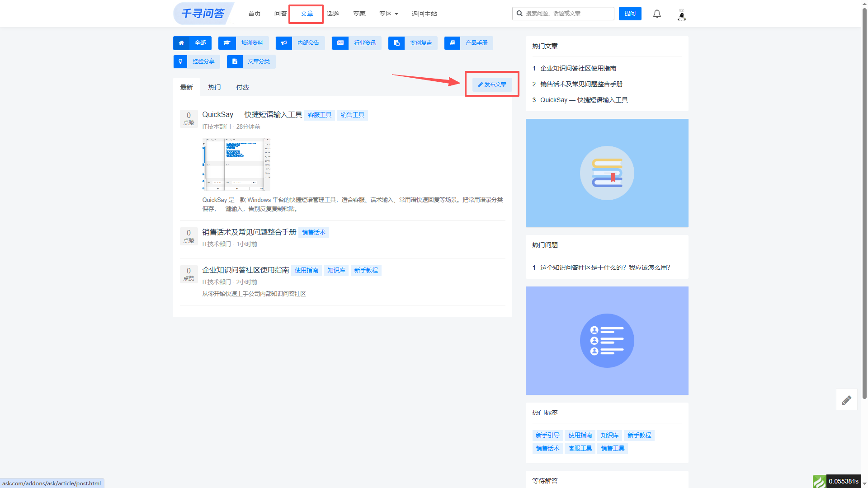This screenshot has width=868, height=488.
Task: Pick the megaphone 内部公告 category
Action: point(300,43)
